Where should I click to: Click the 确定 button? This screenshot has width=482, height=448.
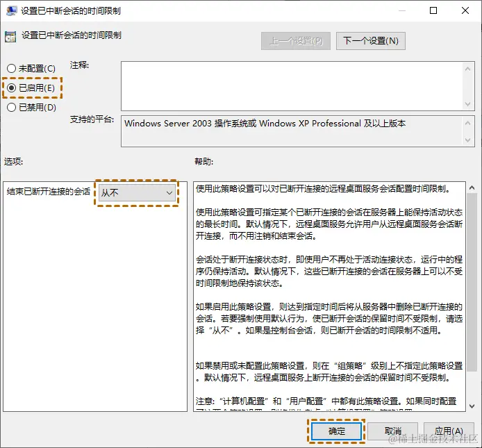click(x=336, y=431)
